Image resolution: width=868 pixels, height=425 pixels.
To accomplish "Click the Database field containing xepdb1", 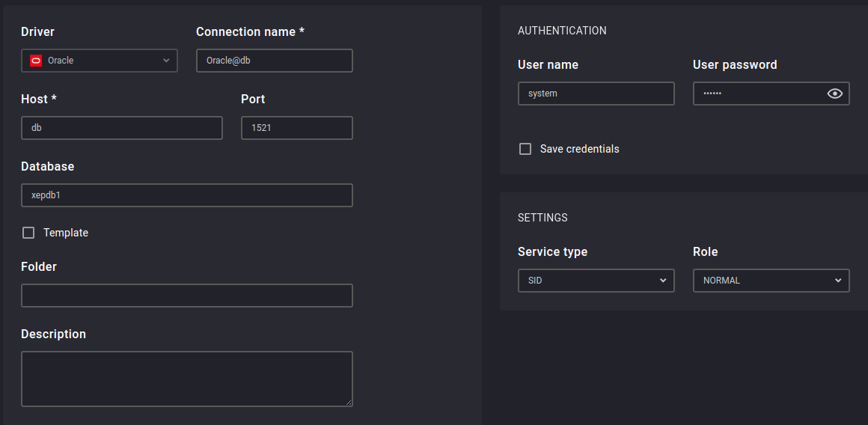I will [x=186, y=195].
